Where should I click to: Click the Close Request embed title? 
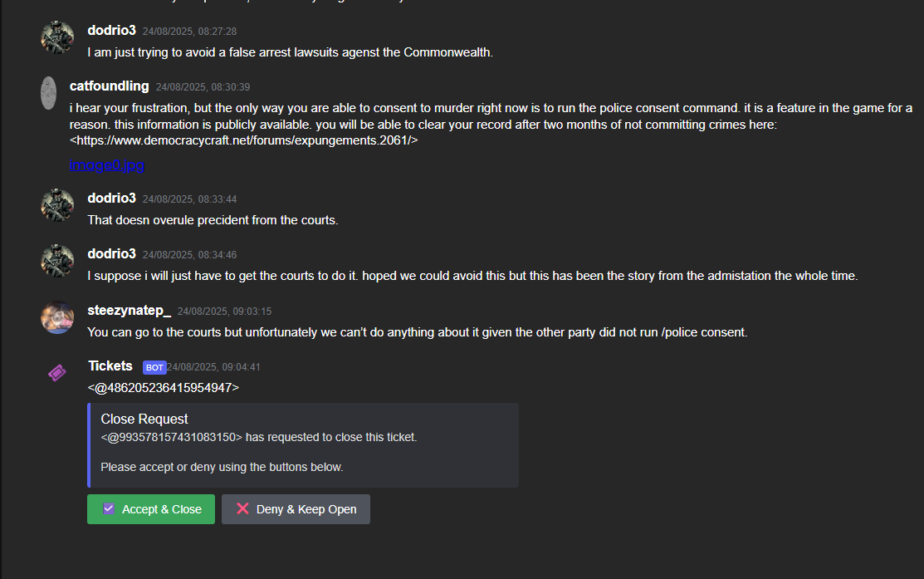144,420
